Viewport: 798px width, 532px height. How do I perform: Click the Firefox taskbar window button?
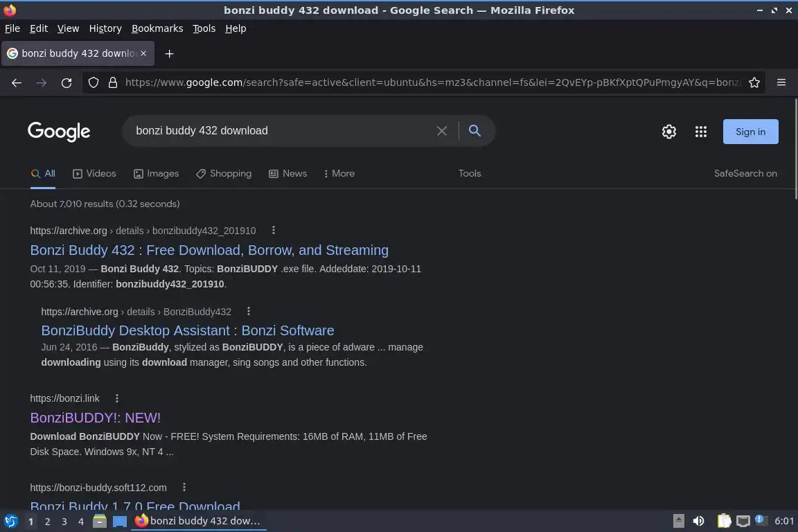click(x=199, y=521)
